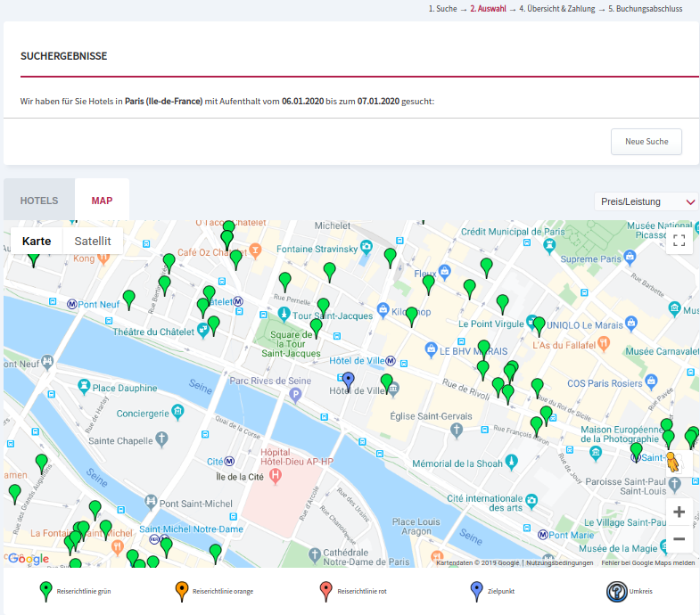
Task: Open the Nutzungsbedingungen link on map
Action: click(559, 562)
